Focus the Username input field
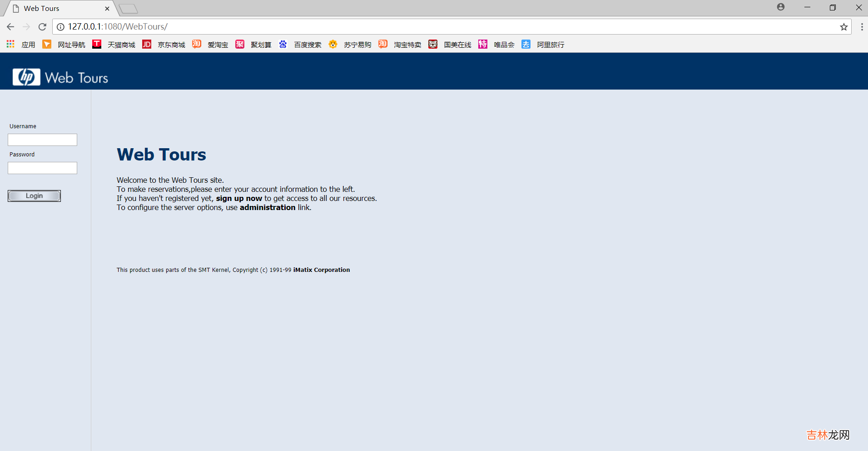868x451 pixels. (x=42, y=140)
